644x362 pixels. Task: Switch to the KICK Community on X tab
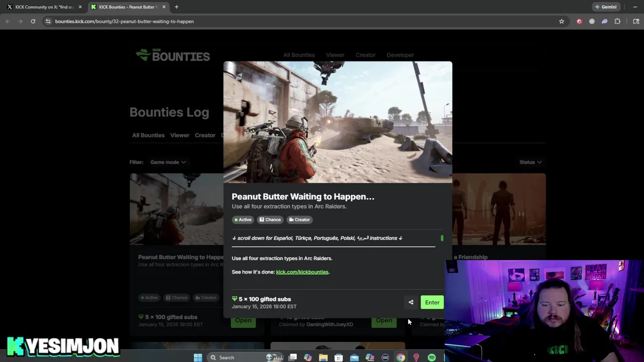pos(44,7)
